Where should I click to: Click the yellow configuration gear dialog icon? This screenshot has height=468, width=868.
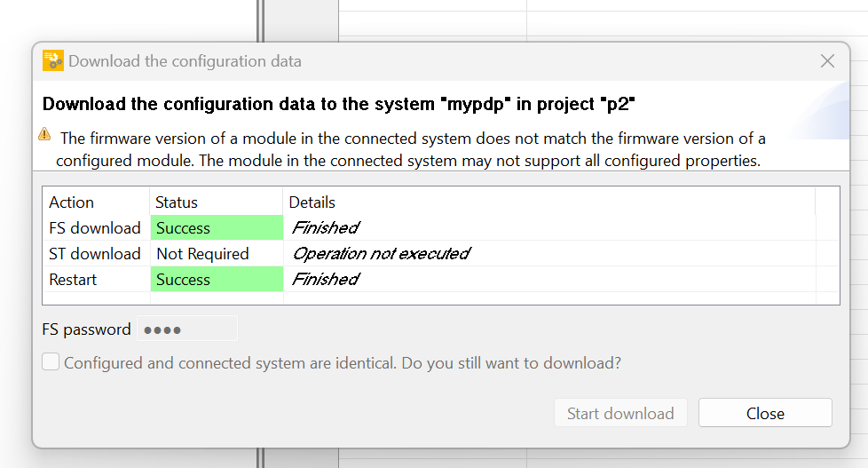coord(53,61)
